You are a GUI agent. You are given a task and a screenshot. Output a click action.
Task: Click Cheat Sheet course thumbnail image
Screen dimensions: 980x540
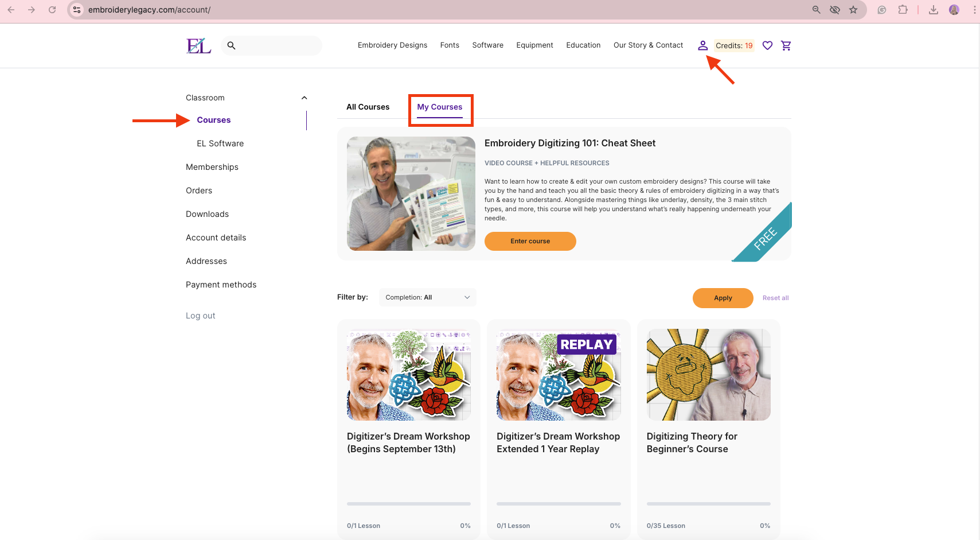point(411,193)
